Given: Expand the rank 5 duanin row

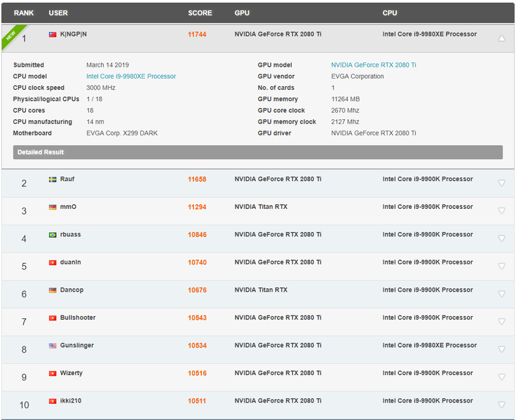Looking at the screenshot, I should [x=501, y=266].
